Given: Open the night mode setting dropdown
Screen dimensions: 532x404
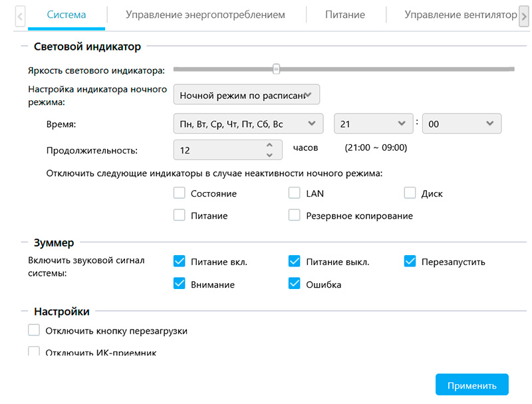Looking at the screenshot, I should (247, 95).
